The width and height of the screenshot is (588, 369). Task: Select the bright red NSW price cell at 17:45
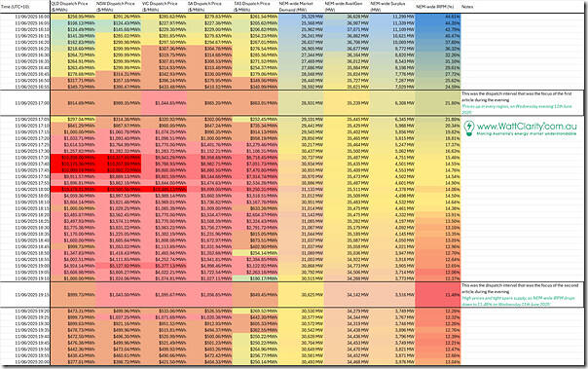point(119,170)
